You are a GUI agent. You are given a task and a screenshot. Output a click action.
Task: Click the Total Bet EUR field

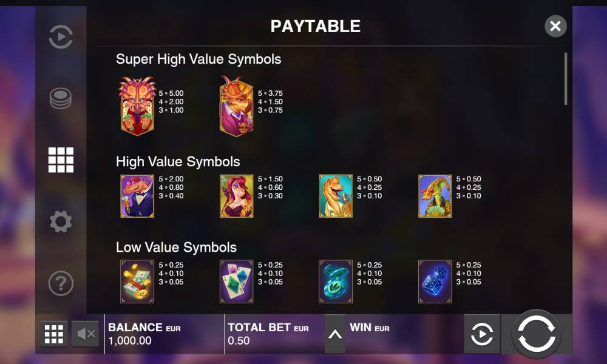(x=274, y=334)
